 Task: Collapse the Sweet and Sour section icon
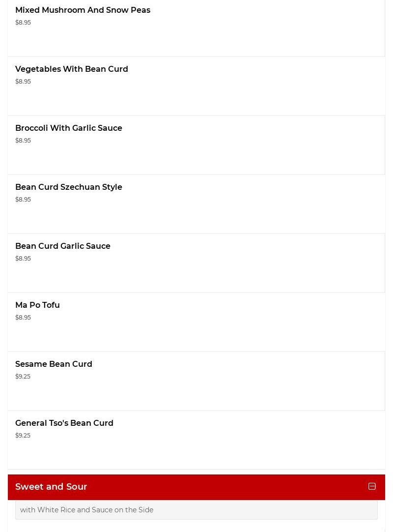point(372,486)
